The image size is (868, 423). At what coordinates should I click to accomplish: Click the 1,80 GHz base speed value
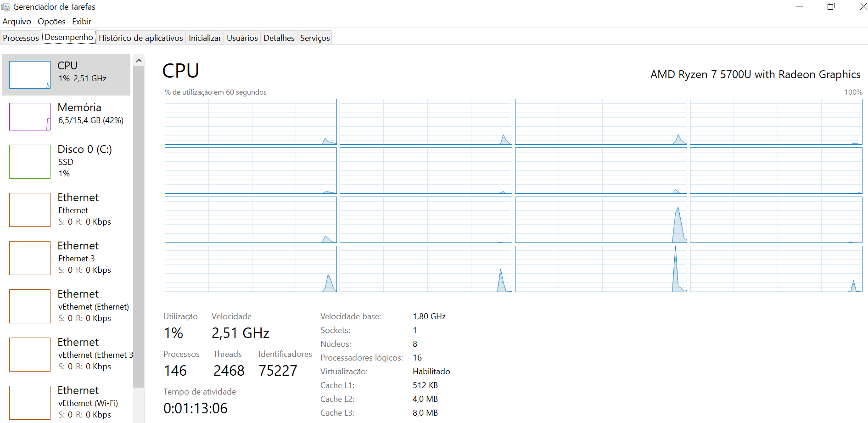pos(429,316)
